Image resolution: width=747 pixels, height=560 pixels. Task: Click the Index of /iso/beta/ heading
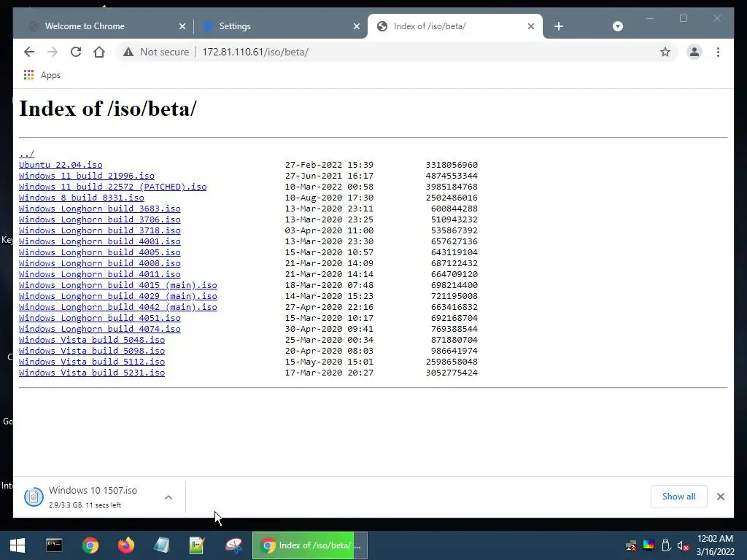coord(108,109)
